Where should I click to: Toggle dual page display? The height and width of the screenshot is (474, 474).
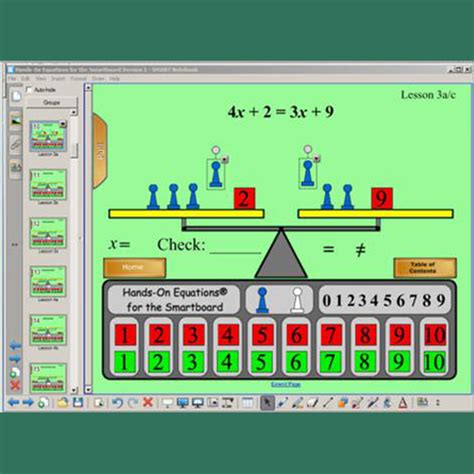(197, 403)
